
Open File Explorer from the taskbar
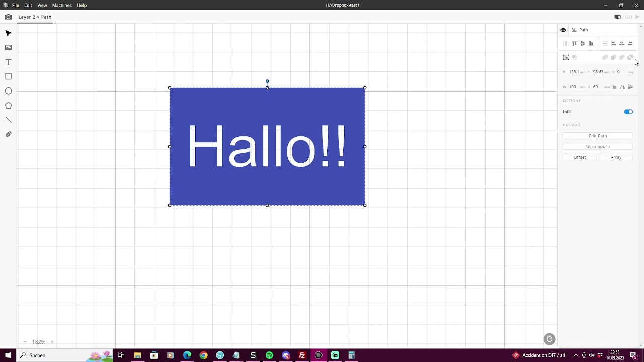[137, 355]
